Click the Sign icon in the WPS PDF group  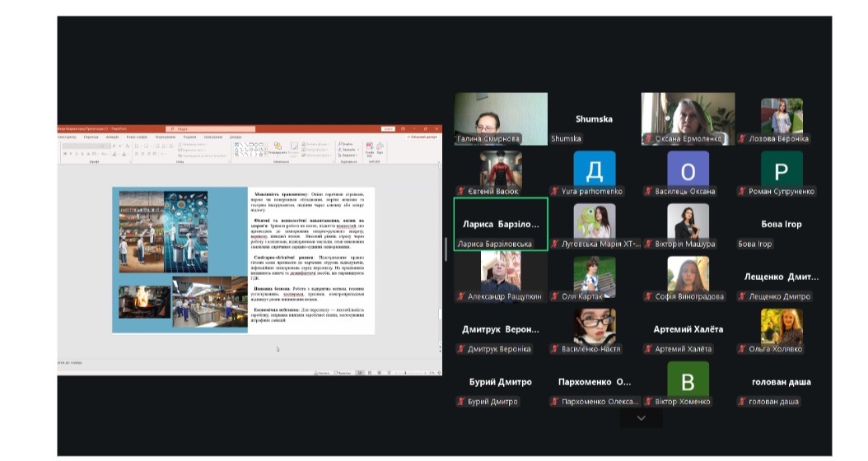click(379, 147)
